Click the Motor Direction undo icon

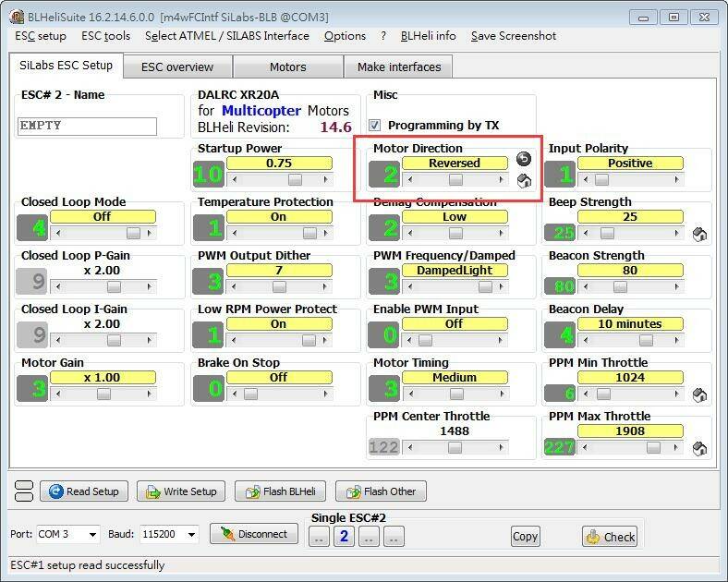click(x=524, y=159)
